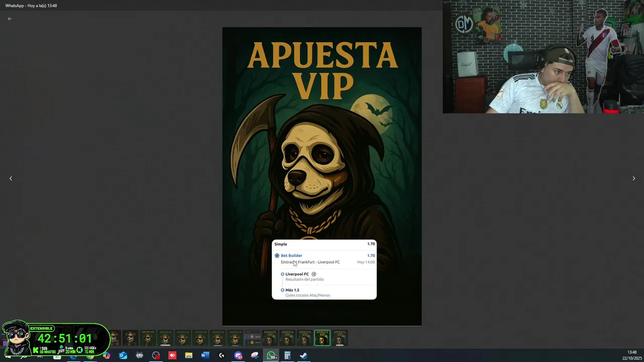
Task: Open Steam from the taskbar
Action: click(x=303, y=355)
